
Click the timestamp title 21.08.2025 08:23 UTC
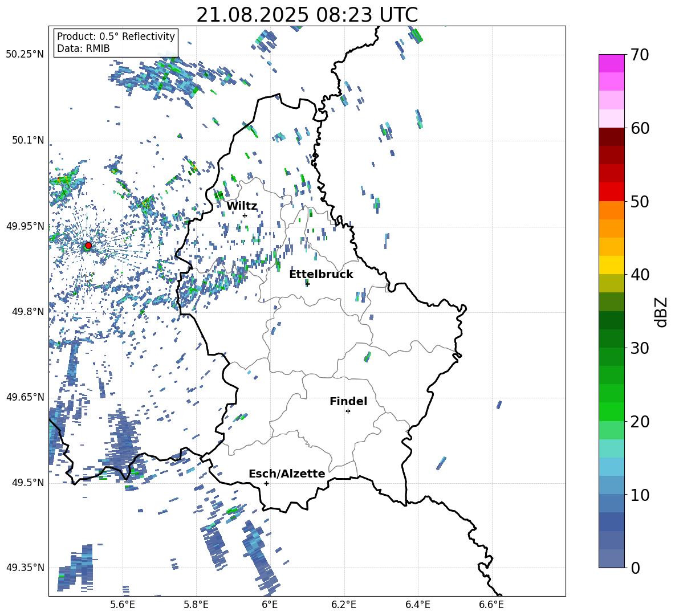click(307, 15)
